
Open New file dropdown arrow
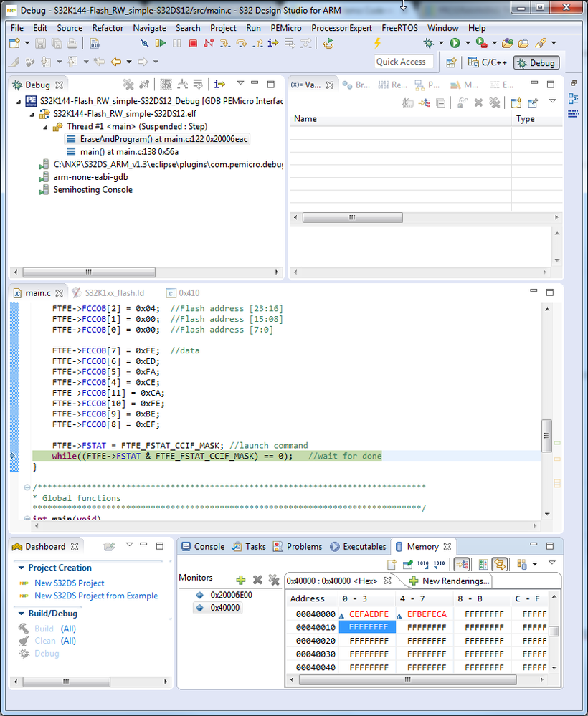click(27, 44)
